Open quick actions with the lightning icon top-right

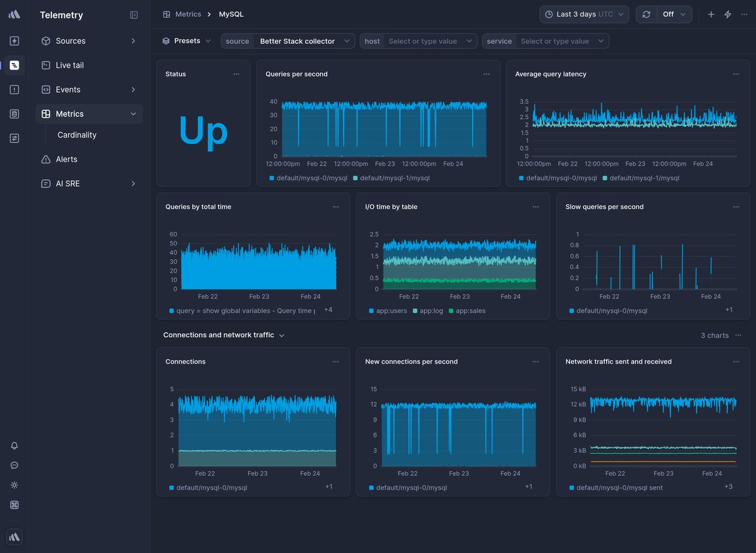point(727,14)
